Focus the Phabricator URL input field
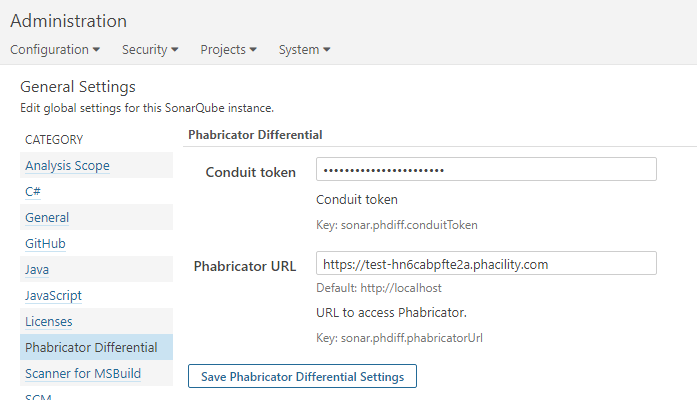Image resolution: width=697 pixels, height=400 pixels. coord(486,263)
